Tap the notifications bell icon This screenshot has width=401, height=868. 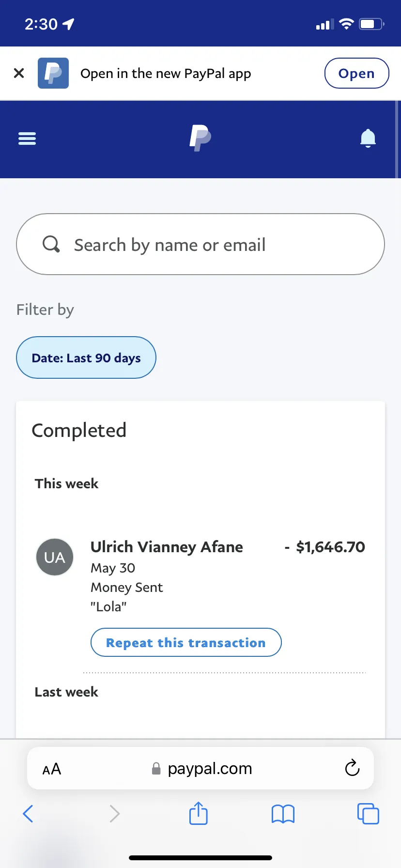pyautogui.click(x=368, y=138)
